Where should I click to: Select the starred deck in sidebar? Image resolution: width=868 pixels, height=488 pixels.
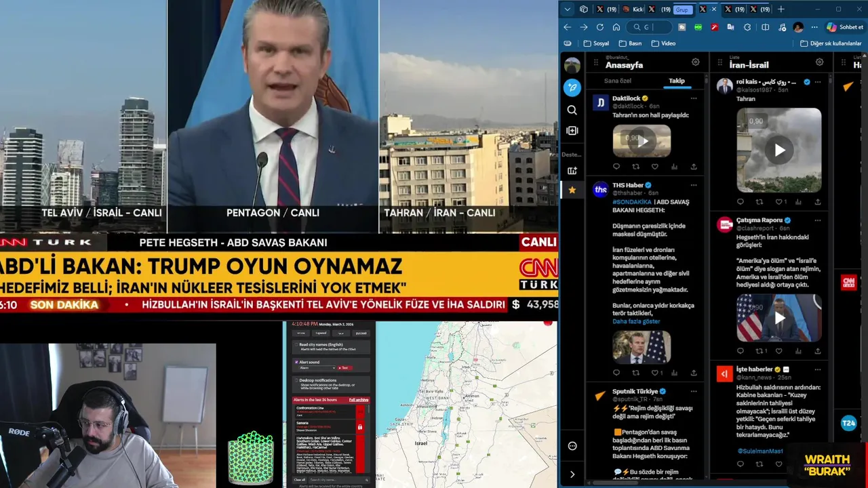coord(572,190)
